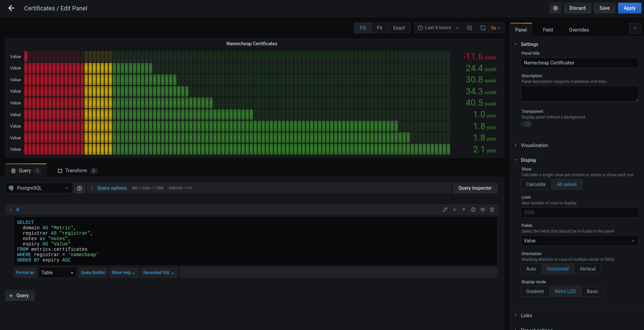Expand the Visualization section
644x330 pixels.
[x=534, y=145]
